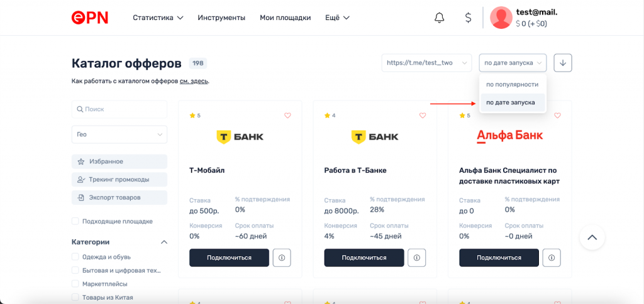
Task: Expand the https://t.me/test_two site dropdown
Action: click(x=426, y=63)
